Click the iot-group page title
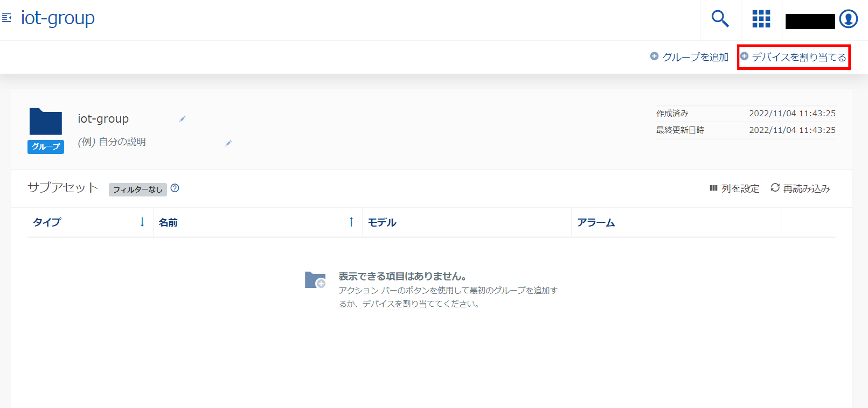Screen dimensions: 868x408 (x=58, y=18)
